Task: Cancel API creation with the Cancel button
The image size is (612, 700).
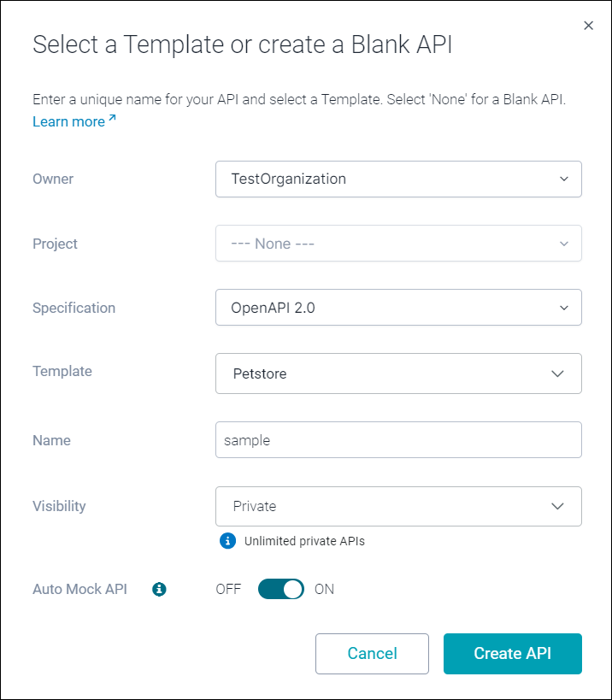Action: click(x=372, y=654)
